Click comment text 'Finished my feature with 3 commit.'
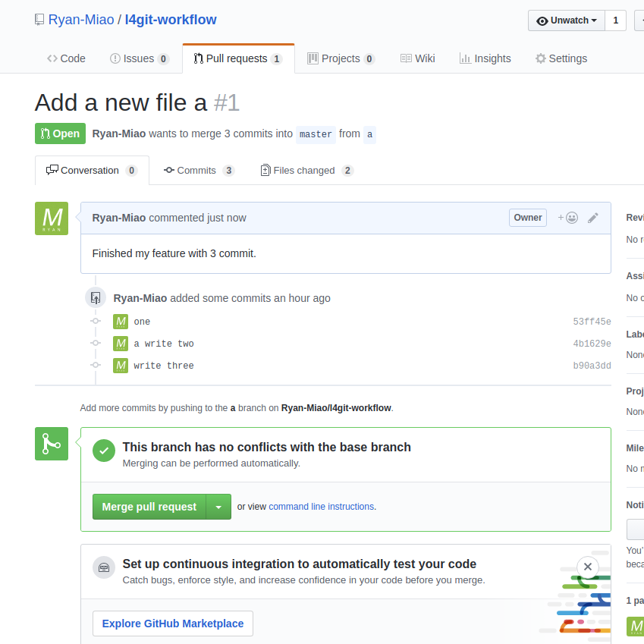The width and height of the screenshot is (644, 644). pos(174,253)
